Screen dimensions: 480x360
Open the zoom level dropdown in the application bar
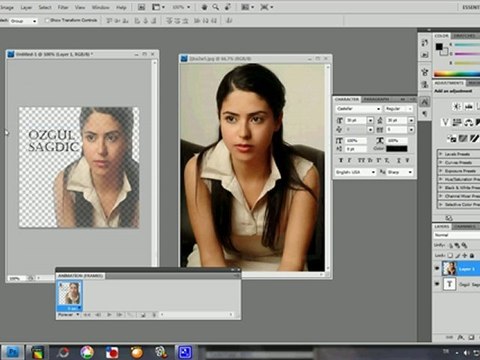coord(182,7)
